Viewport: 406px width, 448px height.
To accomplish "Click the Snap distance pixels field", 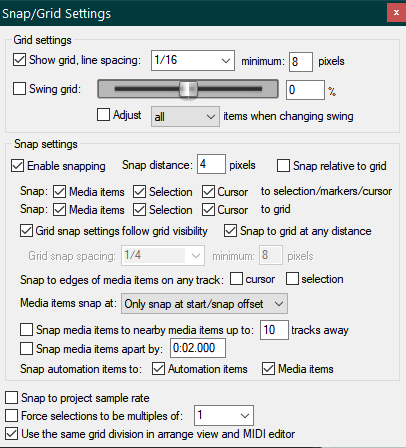I will pos(211,164).
